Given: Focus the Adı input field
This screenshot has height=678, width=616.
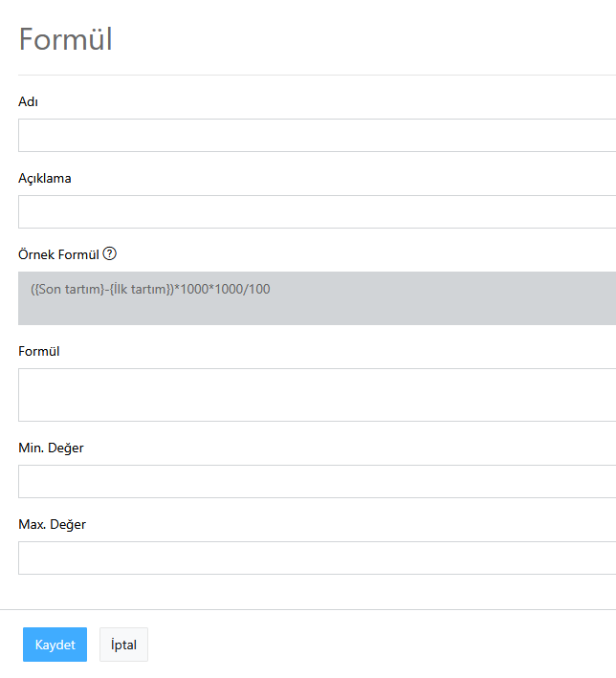Looking at the screenshot, I should coord(316,135).
